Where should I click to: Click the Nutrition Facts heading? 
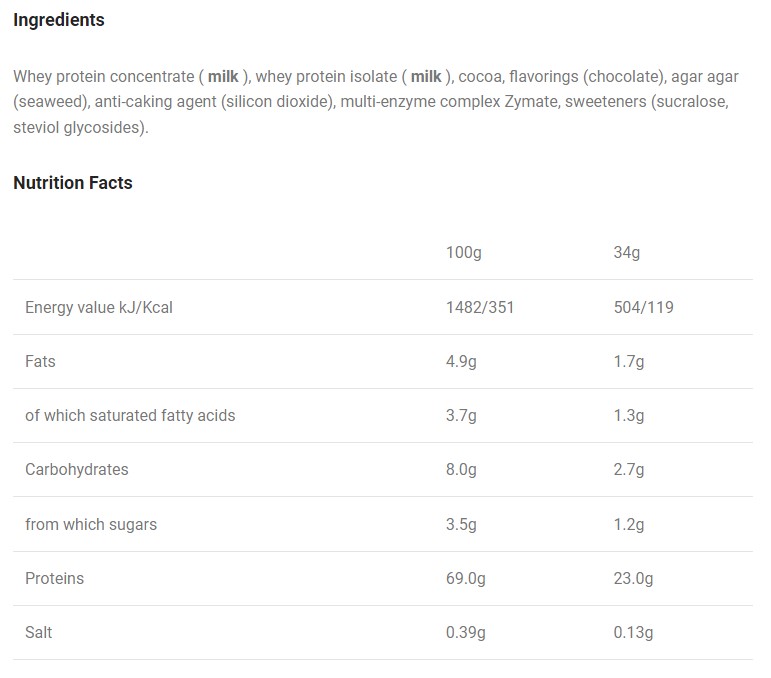pos(72,183)
